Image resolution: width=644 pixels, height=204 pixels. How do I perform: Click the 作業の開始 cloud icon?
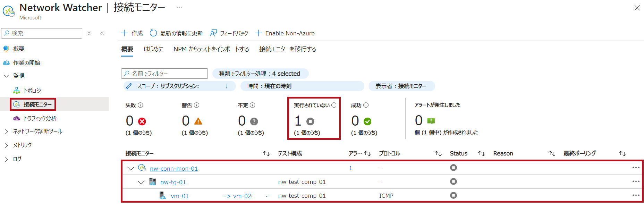(x=6, y=63)
